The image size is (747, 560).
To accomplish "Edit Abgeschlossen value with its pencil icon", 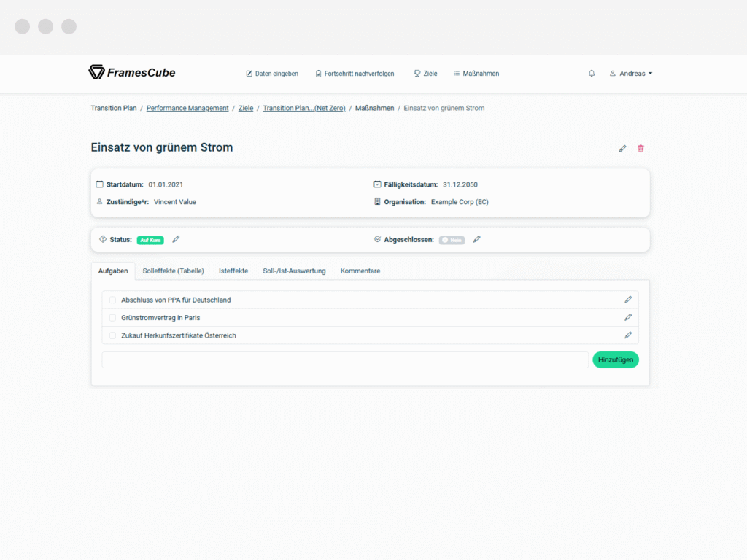I will tap(477, 239).
